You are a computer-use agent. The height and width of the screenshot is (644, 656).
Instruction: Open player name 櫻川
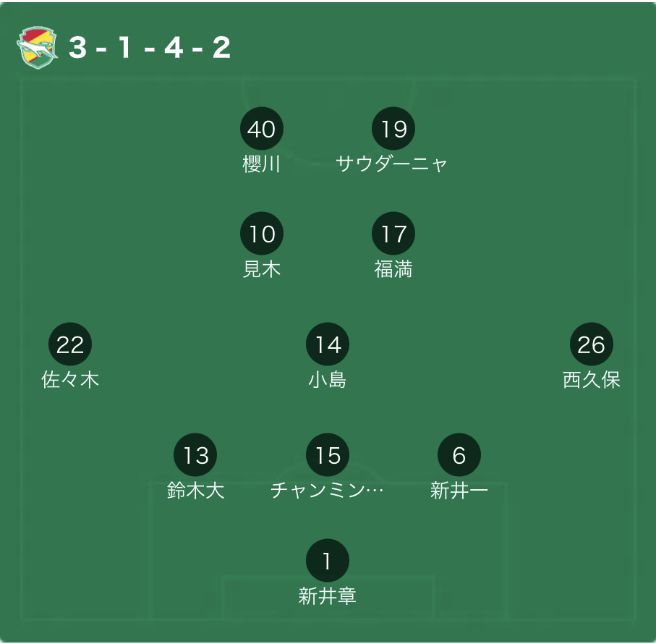click(262, 164)
